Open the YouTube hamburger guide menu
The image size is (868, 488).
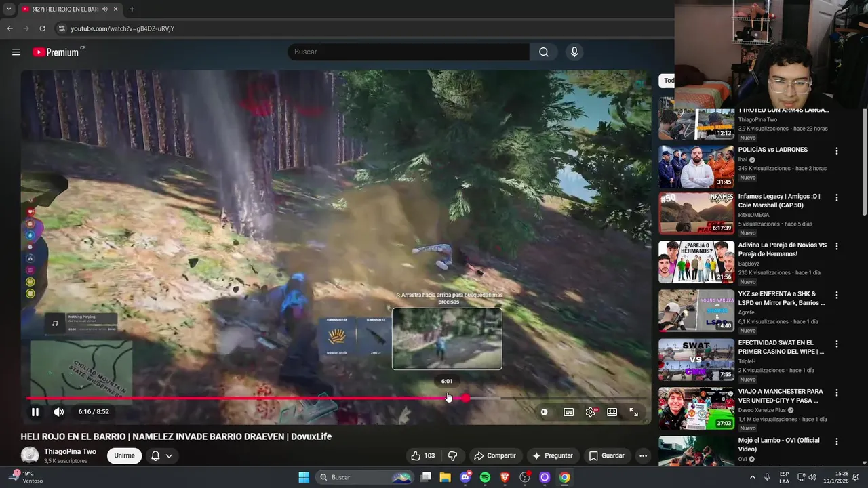click(16, 52)
